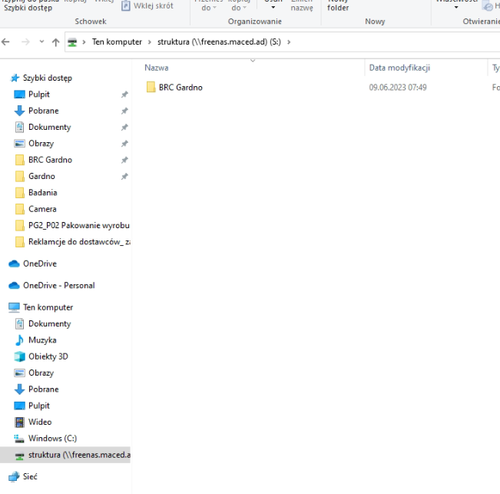This screenshot has width=500, height=494.
Task: Click pin icon next to Gardno
Action: coord(125,176)
